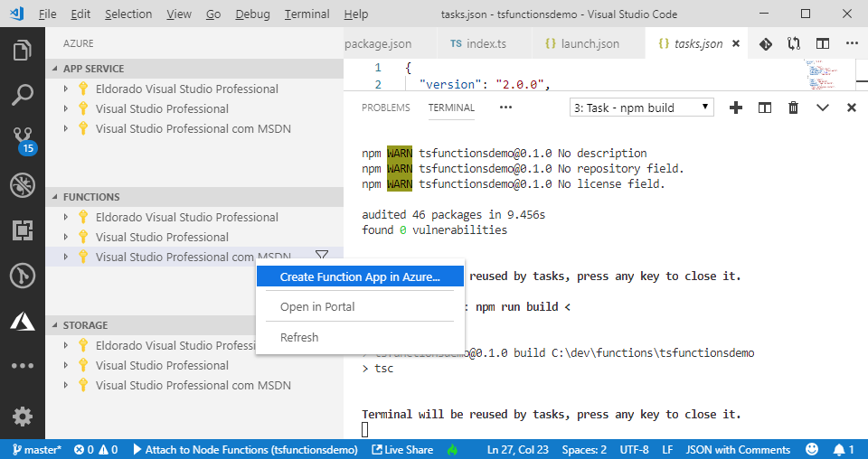The height and width of the screenshot is (459, 868).
Task: Open the Debug view in activity bar
Action: pos(22,185)
